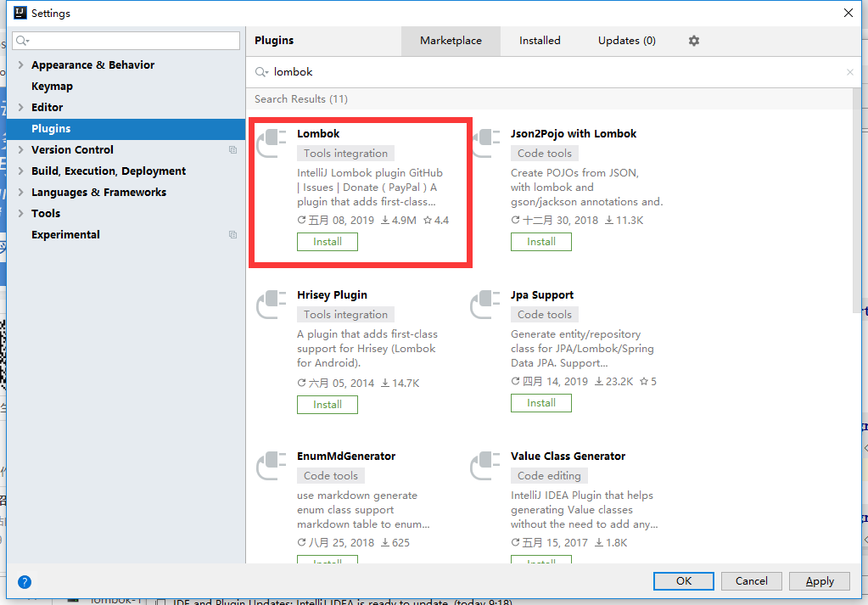This screenshot has width=868, height=605.
Task: Expand Languages & Frameworks node
Action: pyautogui.click(x=20, y=192)
